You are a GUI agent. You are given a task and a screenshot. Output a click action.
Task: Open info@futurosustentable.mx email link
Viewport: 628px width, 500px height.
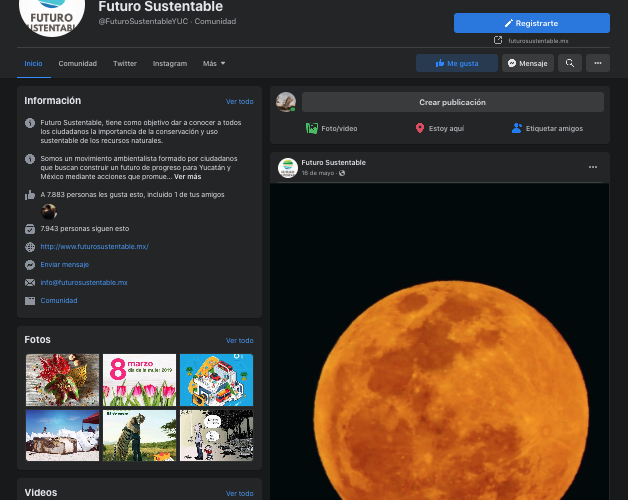[x=84, y=283]
